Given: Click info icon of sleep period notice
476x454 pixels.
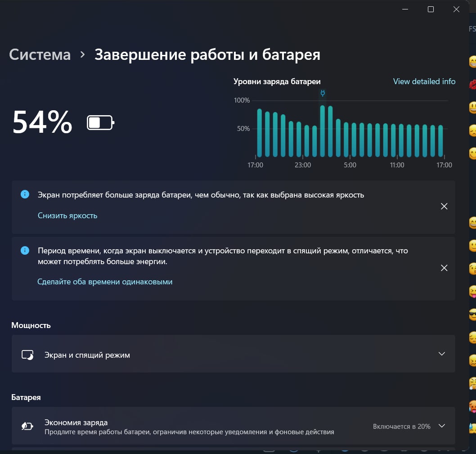Looking at the screenshot, I should pyautogui.click(x=25, y=251).
